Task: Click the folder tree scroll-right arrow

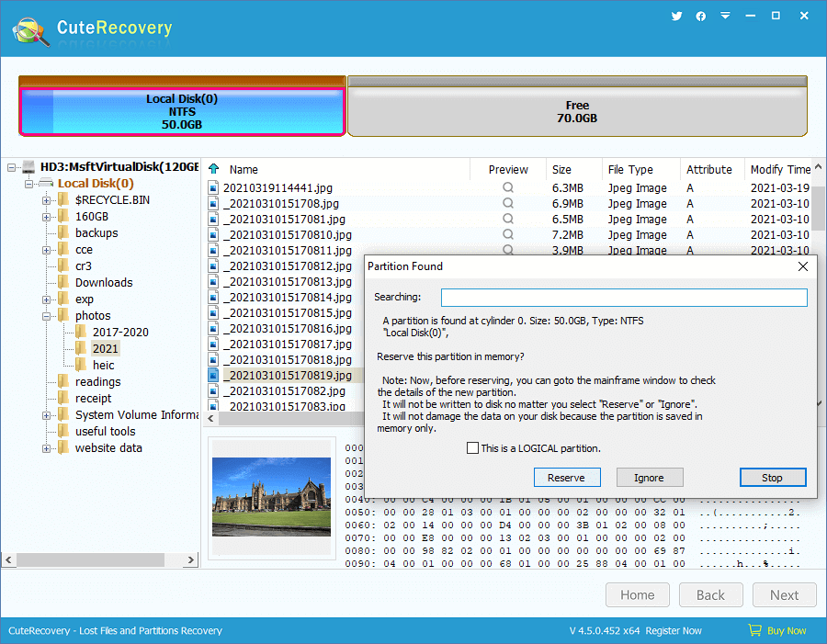Action: 191,559
